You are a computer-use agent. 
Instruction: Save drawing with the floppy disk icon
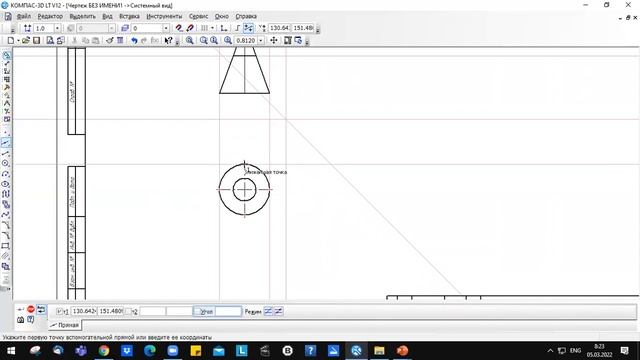click(x=36, y=40)
